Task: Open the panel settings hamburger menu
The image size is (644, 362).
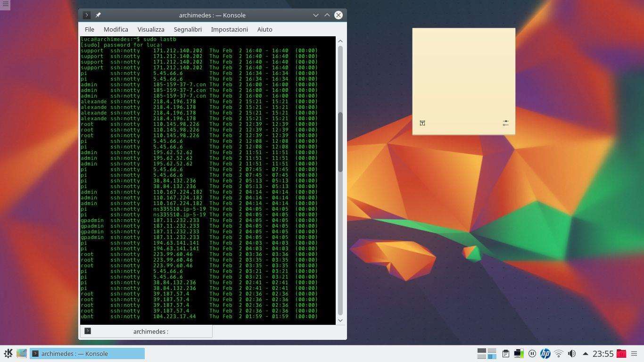Action: point(634,354)
